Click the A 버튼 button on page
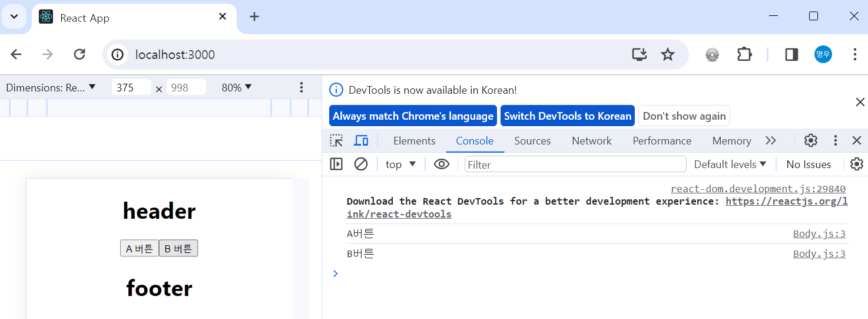 click(140, 248)
